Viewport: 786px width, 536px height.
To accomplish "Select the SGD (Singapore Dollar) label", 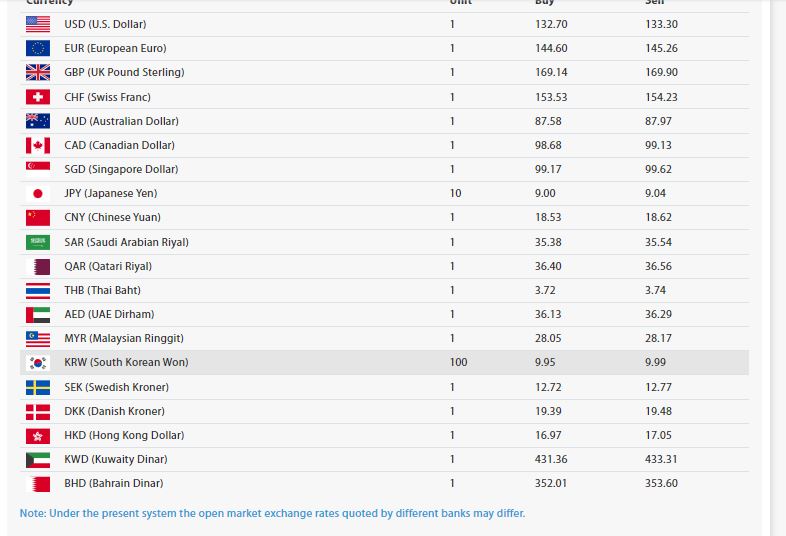I will [x=121, y=169].
